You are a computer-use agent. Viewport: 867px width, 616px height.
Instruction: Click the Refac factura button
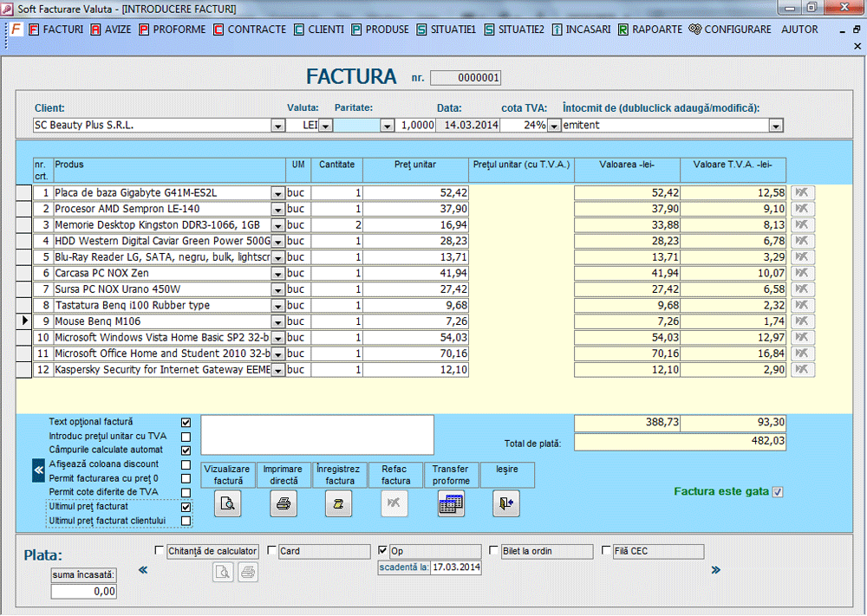pyautogui.click(x=395, y=475)
